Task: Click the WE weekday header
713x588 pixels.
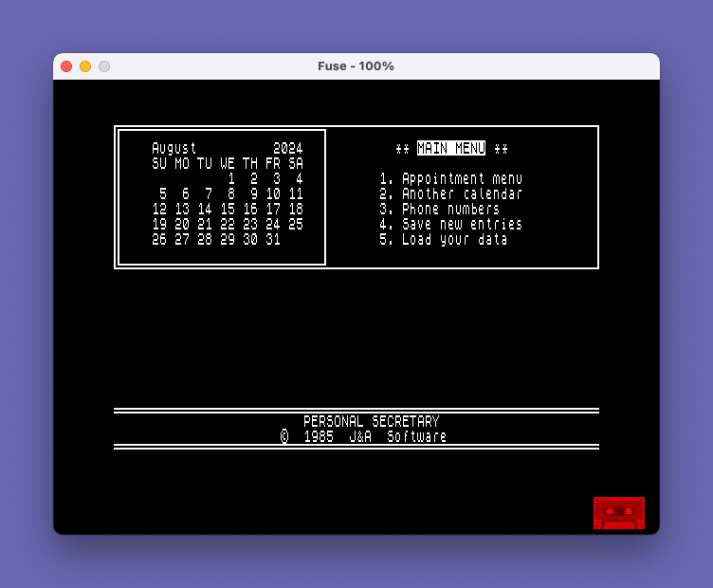Action: 228,163
